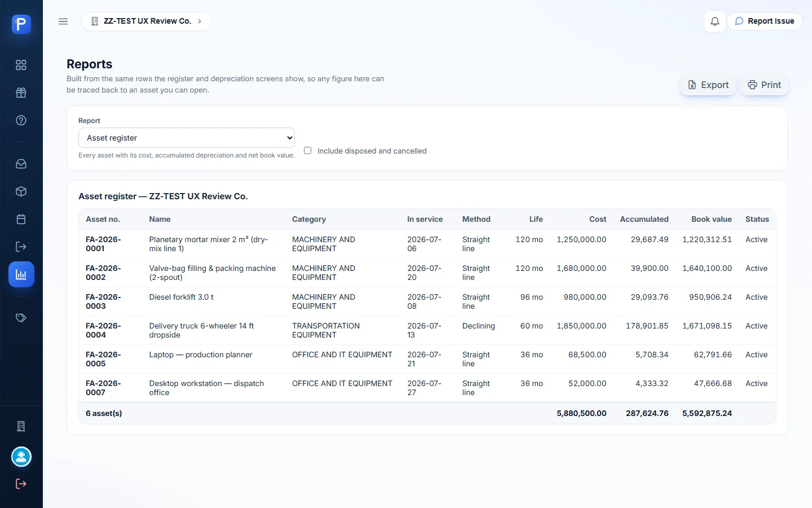Click in-service date 2026-07-27

[424, 388]
